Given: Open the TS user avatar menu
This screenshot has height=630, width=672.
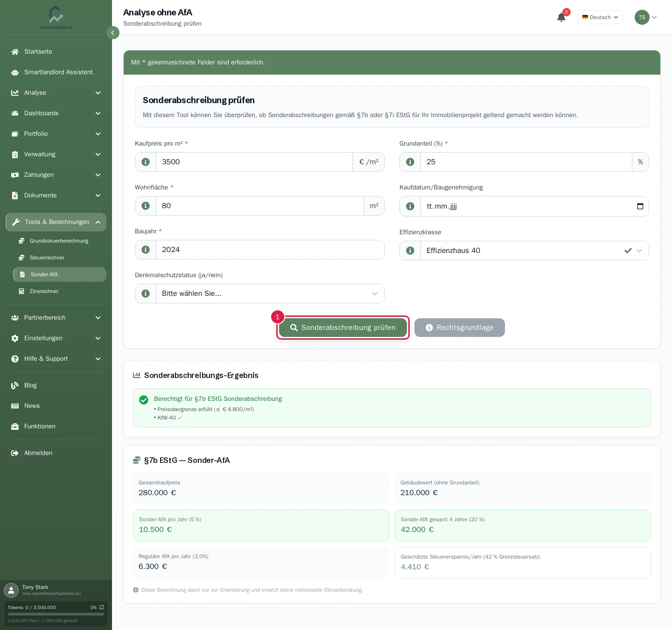Looking at the screenshot, I should (x=646, y=17).
